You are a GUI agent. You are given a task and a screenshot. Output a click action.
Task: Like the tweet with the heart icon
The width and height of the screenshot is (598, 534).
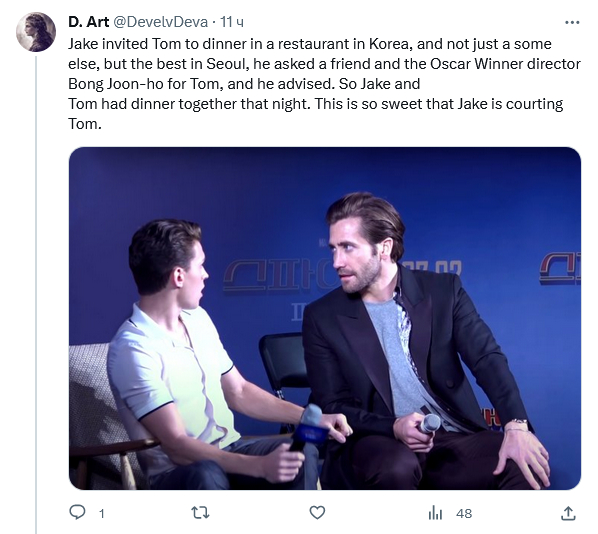317,513
